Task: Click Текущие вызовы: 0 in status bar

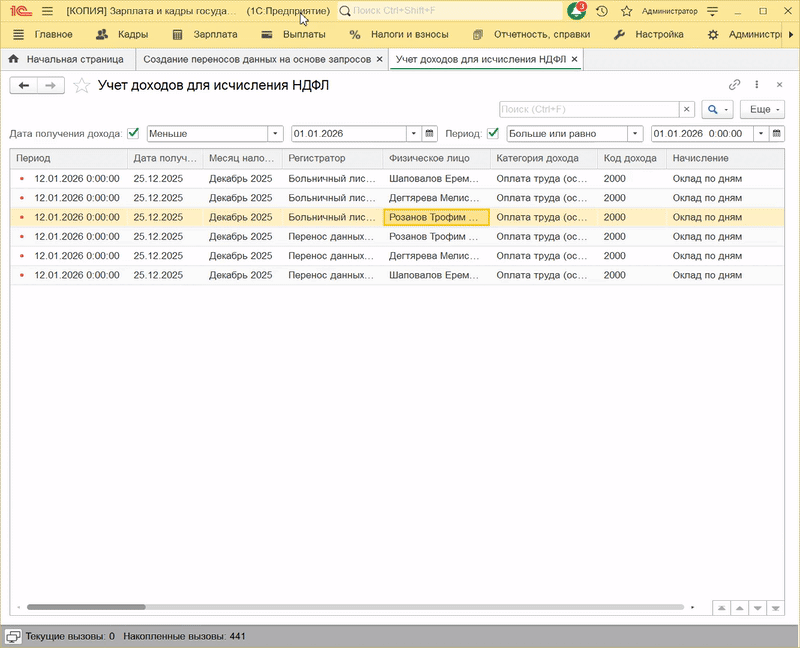Action: [70, 636]
